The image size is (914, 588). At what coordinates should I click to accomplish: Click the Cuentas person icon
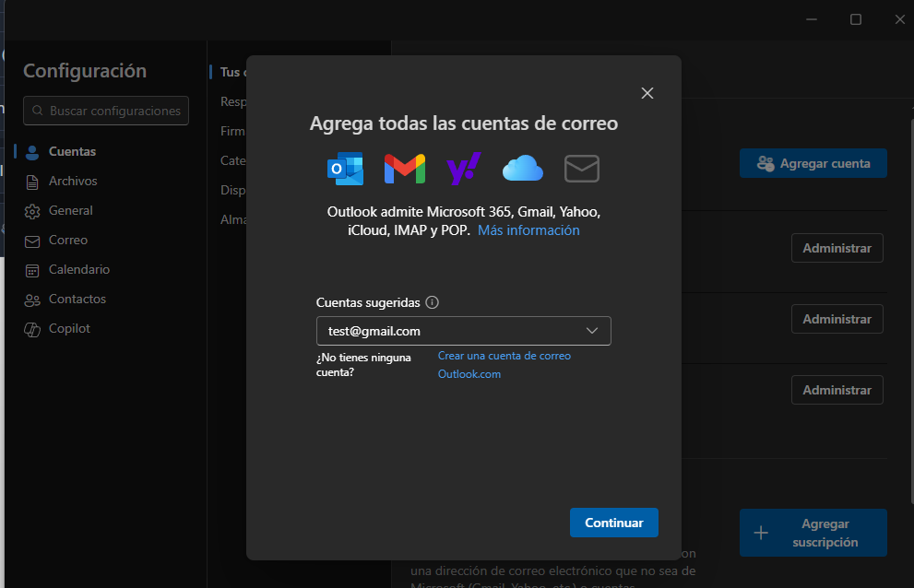point(32,153)
